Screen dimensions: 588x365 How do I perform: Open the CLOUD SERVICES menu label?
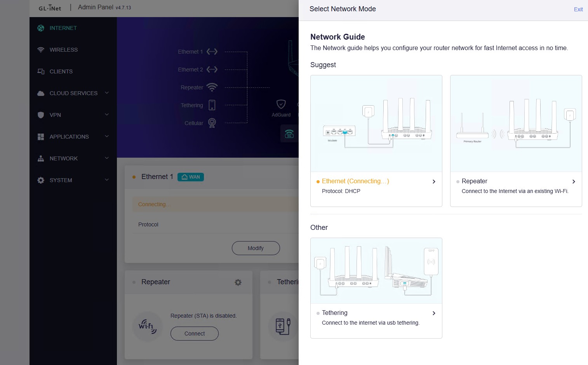73,93
